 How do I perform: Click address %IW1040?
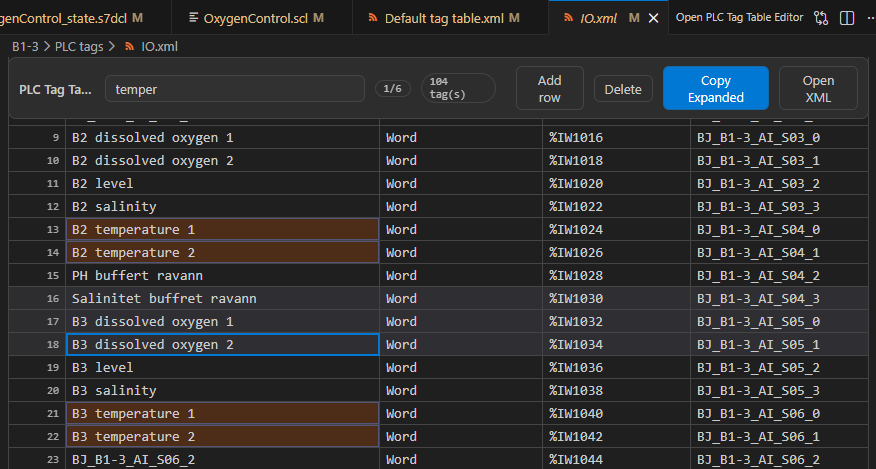575,414
